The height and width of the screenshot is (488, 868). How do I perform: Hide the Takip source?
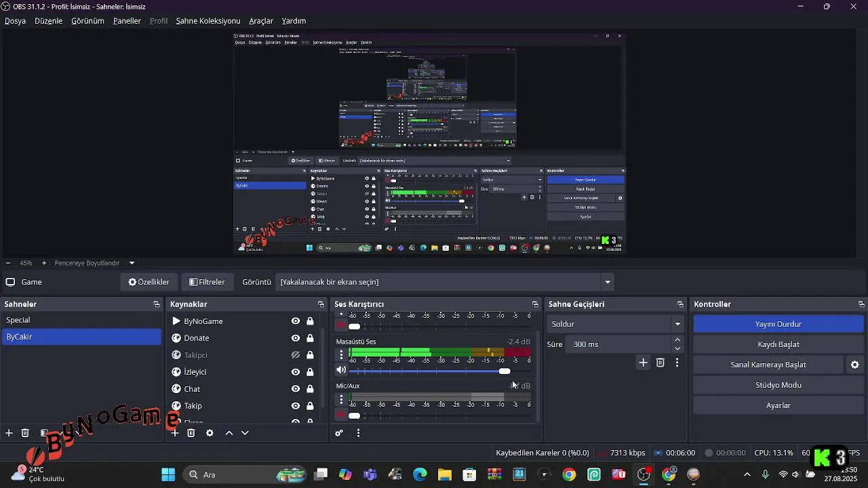pyautogui.click(x=296, y=406)
